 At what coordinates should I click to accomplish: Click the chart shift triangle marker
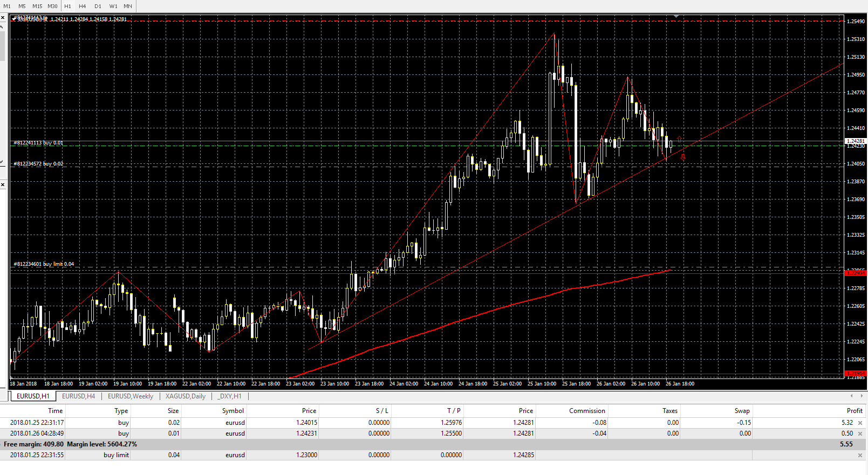tap(676, 17)
